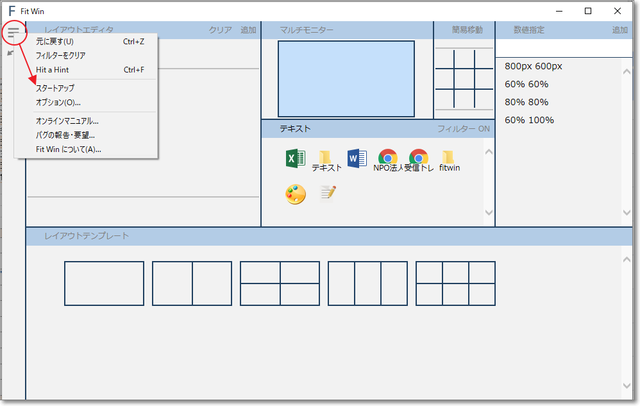This screenshot has height=406, width=640.
Task: Select the テキスト folder icon
Action: coord(325,158)
